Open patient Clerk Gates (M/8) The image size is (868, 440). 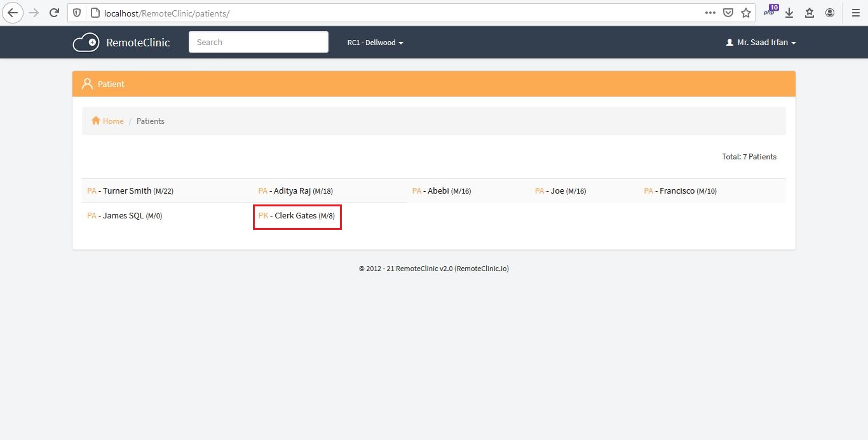coord(297,215)
